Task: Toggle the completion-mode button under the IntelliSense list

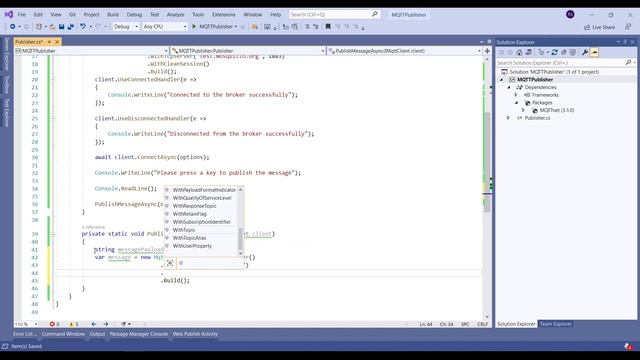Action: point(170,263)
